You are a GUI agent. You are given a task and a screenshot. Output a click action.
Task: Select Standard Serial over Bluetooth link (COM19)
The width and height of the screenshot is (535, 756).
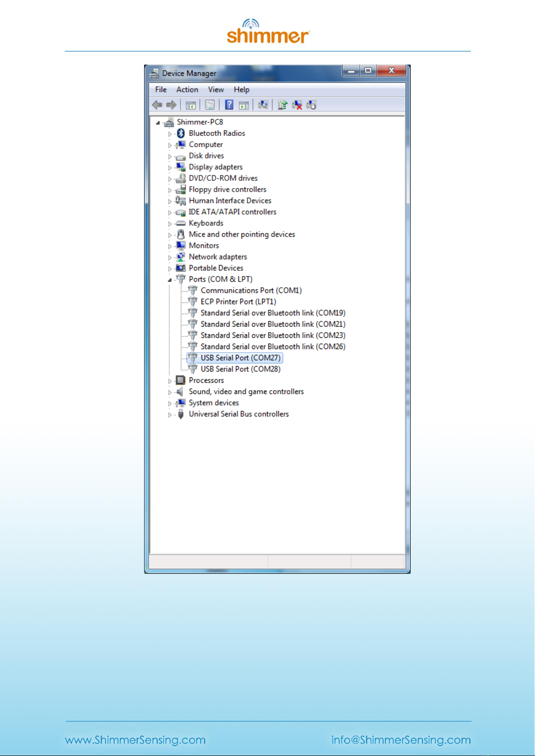pos(273,313)
